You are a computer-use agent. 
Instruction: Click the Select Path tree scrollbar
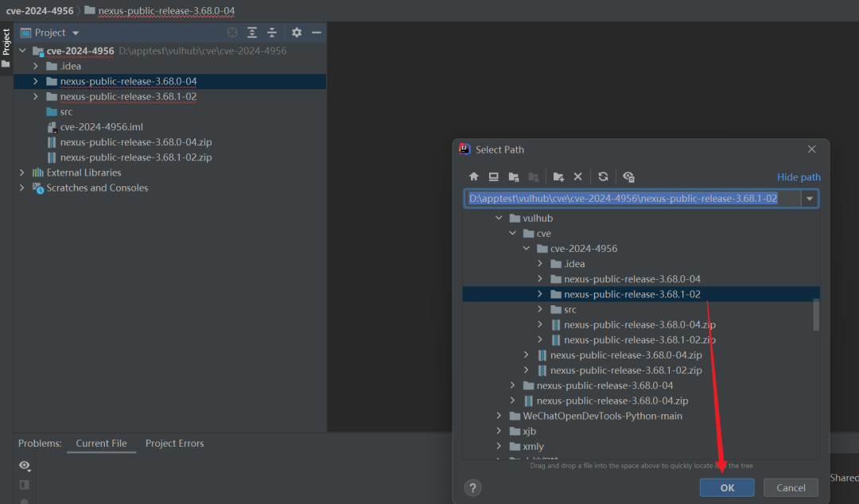click(x=816, y=315)
